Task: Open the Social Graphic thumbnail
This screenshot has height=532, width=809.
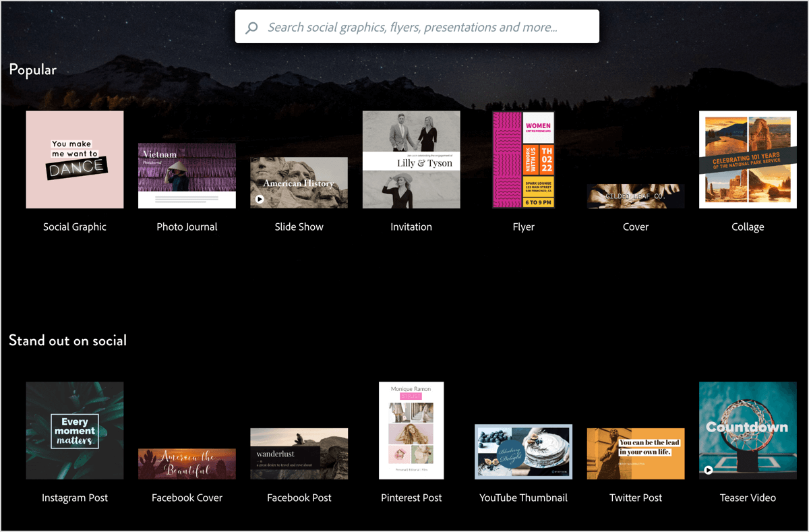Action: [x=75, y=160]
